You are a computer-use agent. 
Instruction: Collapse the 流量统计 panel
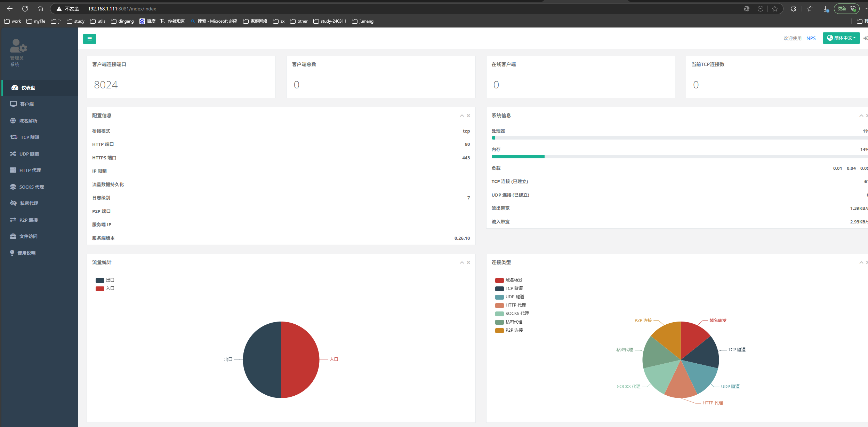462,263
